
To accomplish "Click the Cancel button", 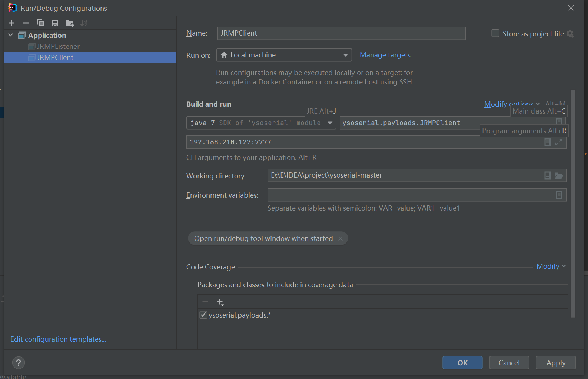I will pyautogui.click(x=509, y=363).
